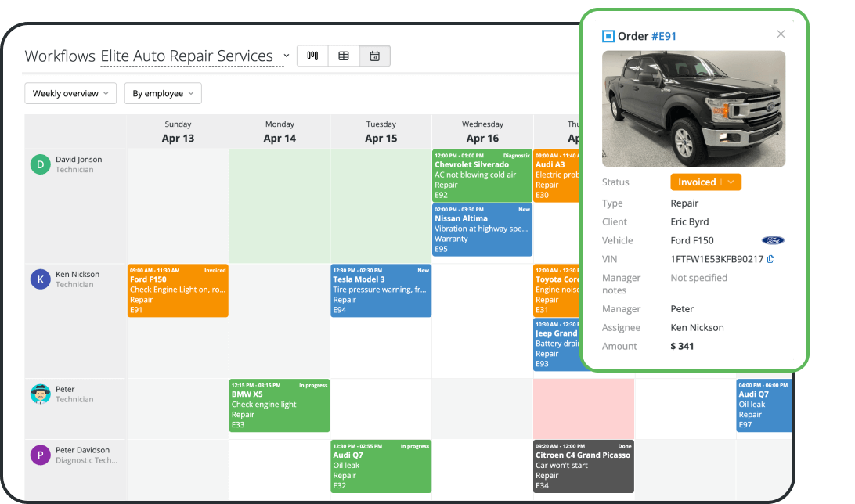Open the Ford F150 invoiced appointment card

click(x=178, y=290)
